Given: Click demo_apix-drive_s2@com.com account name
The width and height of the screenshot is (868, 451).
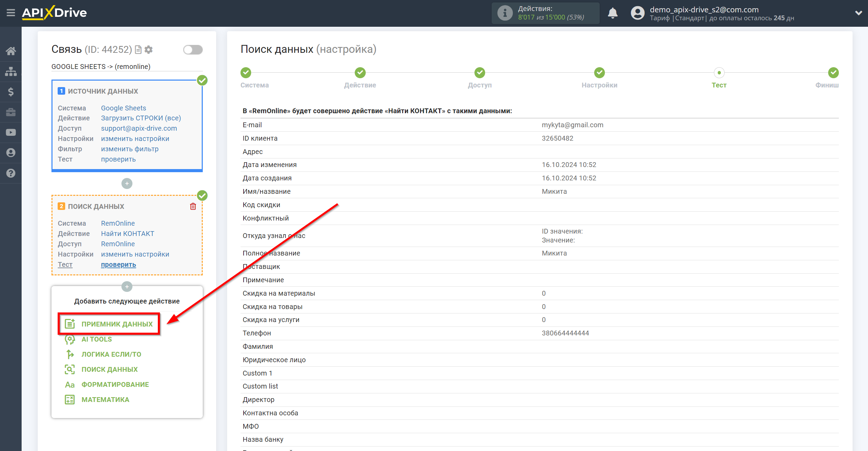Looking at the screenshot, I should 704,10.
